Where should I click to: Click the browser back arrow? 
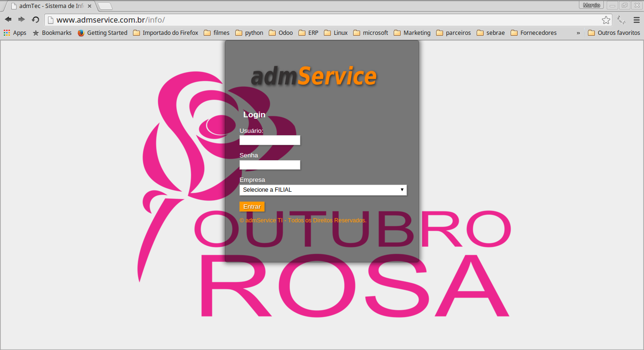[8, 19]
